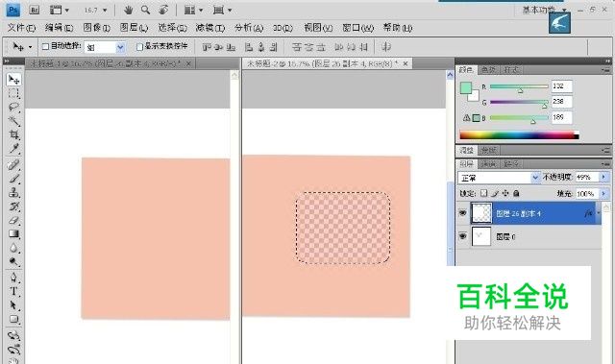
Task: Toggle lock transparent pixels
Action: pos(484,193)
